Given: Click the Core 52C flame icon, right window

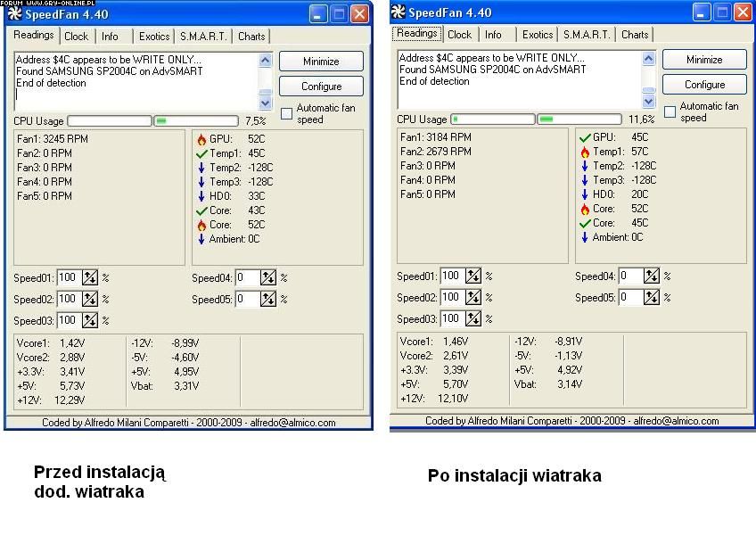Looking at the screenshot, I should pos(585,209).
